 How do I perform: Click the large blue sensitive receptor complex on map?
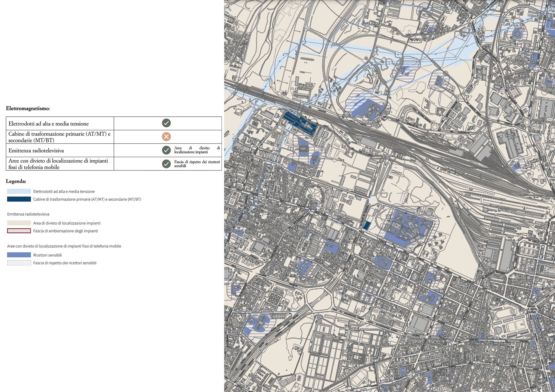(408, 229)
